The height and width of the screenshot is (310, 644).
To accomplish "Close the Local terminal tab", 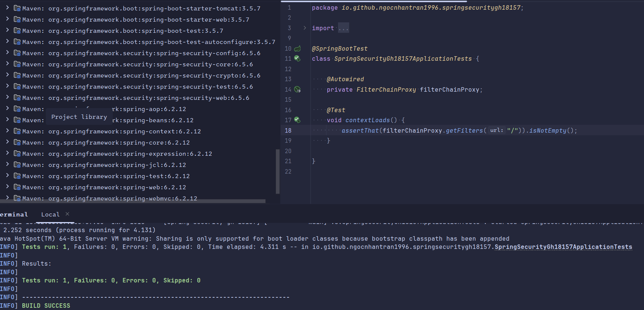I will pyautogui.click(x=67, y=214).
